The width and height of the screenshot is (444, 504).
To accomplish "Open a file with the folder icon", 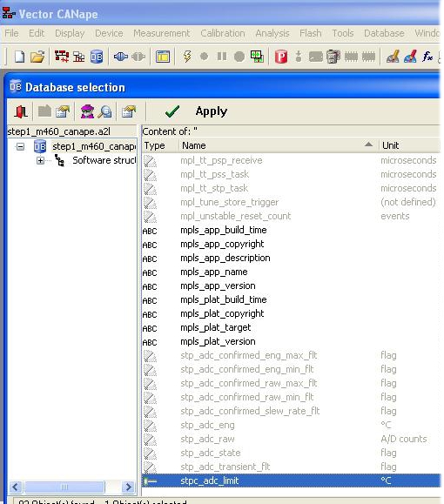I will 37,57.
